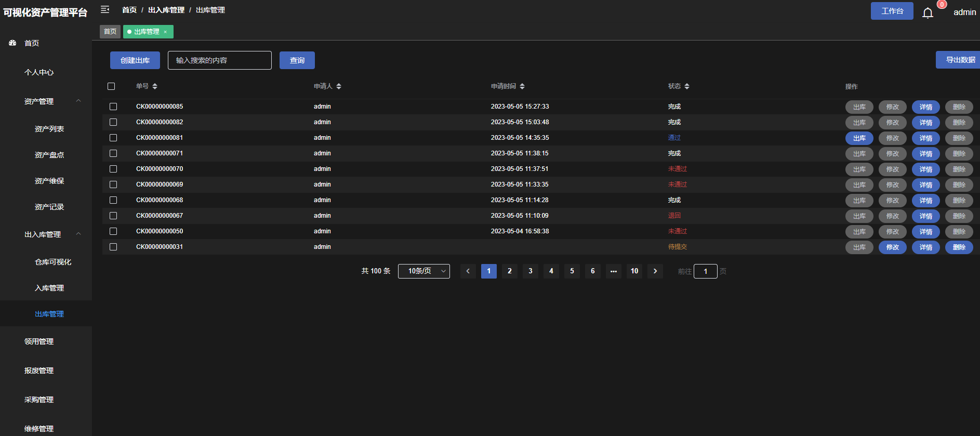Sort by 单号 column arrows
Viewport: 980px width, 436px height.
[155, 86]
